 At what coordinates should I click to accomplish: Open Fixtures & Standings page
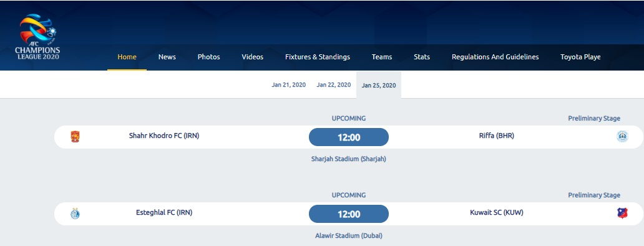[318, 57]
